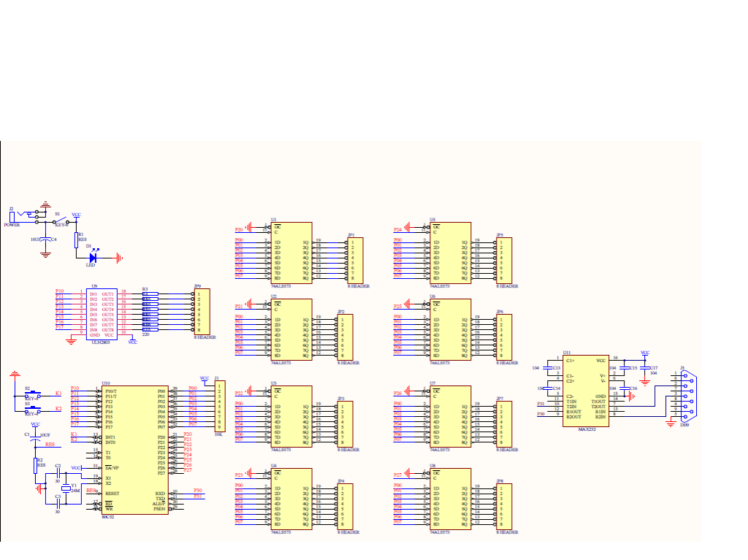Image resolution: width=748 pixels, height=560 pixels.
Task: Click capacitor C14 on MAX232
Action: coord(548,388)
